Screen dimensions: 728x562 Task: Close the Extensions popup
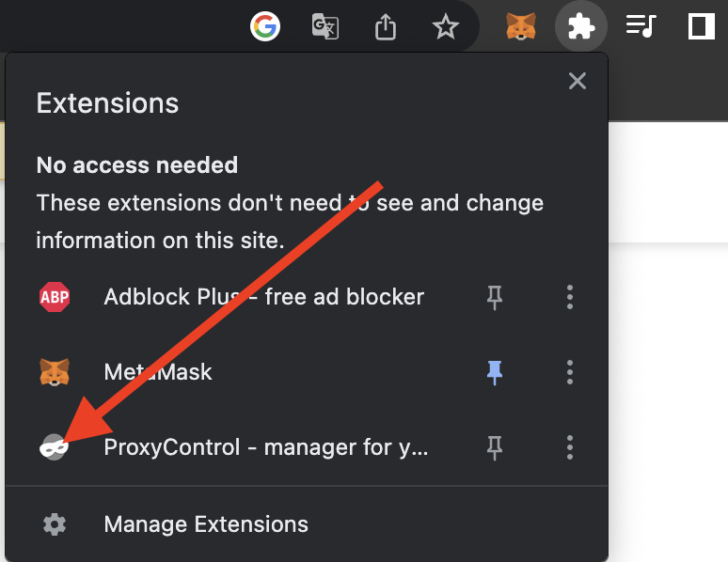click(x=578, y=81)
